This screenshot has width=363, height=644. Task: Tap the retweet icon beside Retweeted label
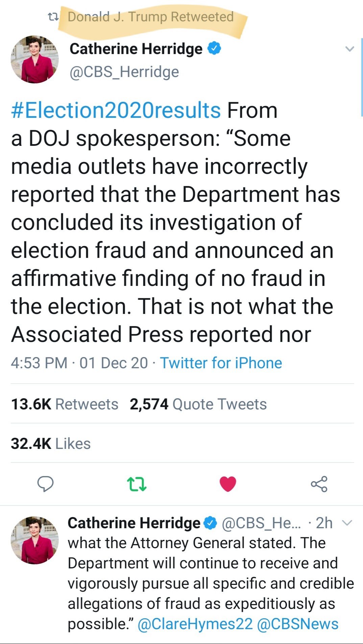click(53, 17)
